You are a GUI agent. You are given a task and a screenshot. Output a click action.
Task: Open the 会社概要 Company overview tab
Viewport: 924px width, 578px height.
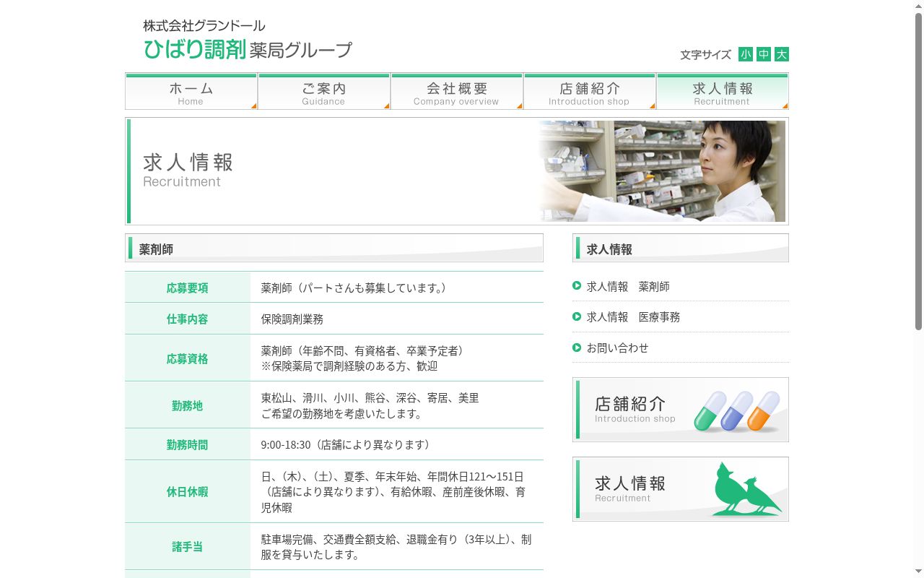click(x=457, y=92)
